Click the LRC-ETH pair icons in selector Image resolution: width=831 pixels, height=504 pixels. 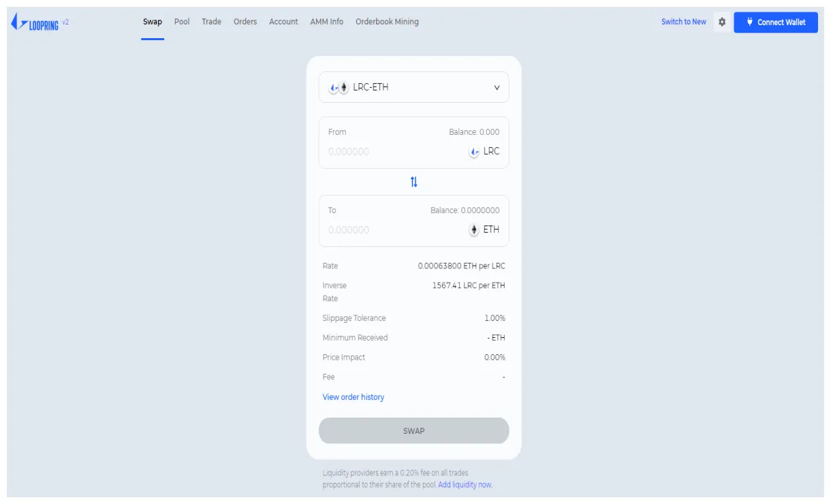coord(339,88)
